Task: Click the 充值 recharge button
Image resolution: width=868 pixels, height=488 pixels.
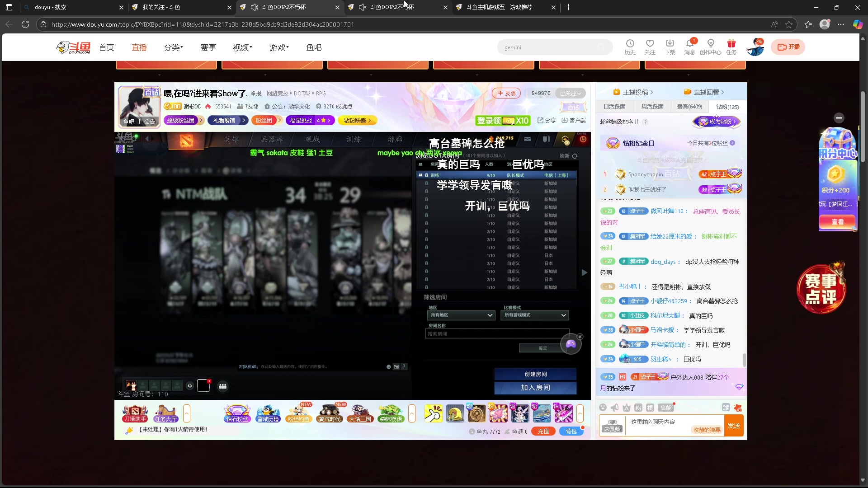Action: click(x=543, y=431)
